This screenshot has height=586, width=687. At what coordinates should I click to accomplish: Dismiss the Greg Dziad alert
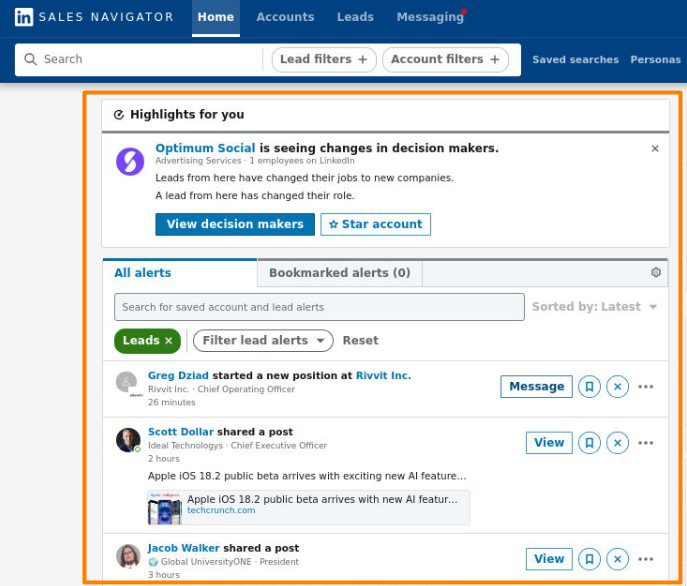pos(617,387)
